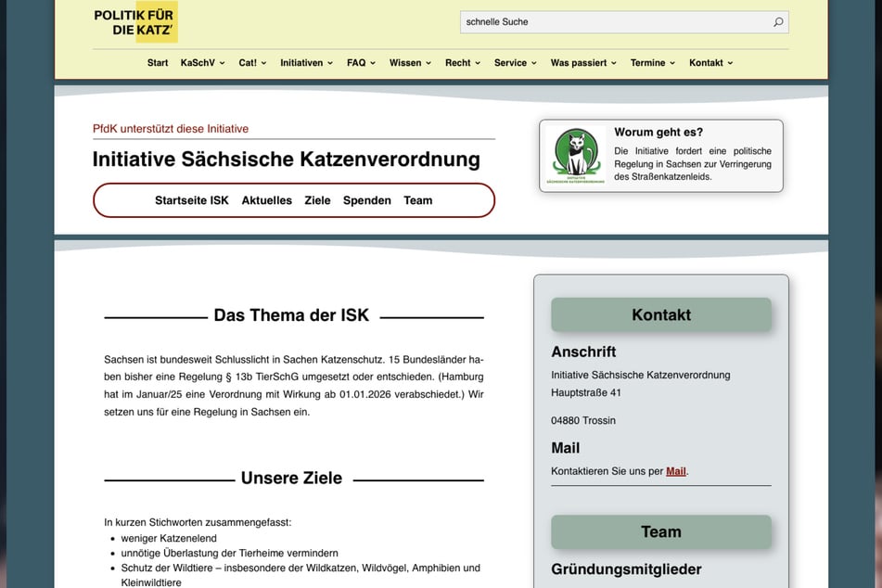Click the green cat initiative logo
The image size is (882, 588).
(x=576, y=155)
